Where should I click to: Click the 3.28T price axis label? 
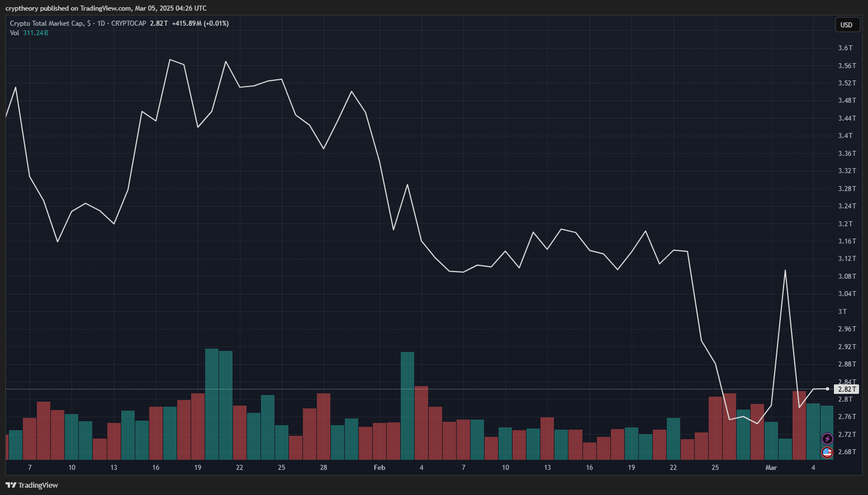(847, 189)
